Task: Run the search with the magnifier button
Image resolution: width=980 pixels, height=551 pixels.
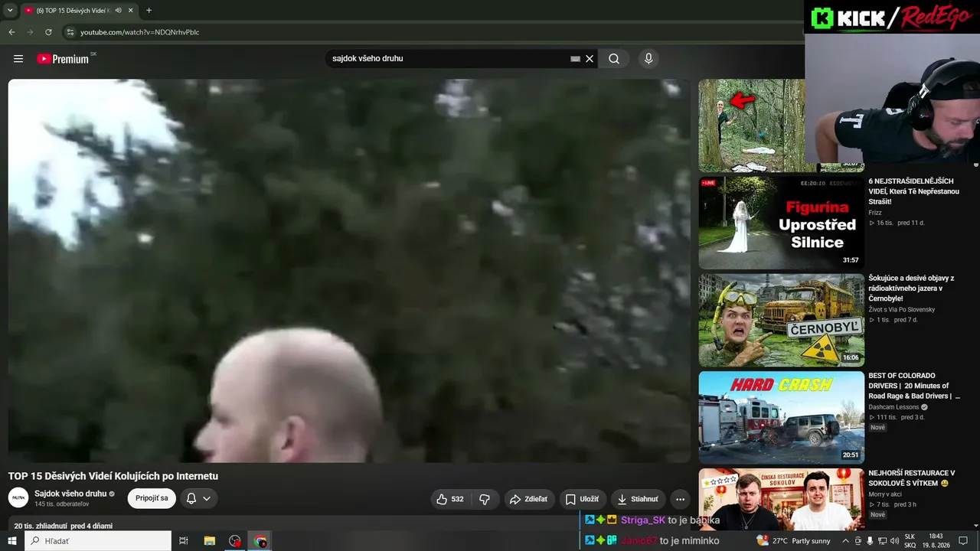Action: point(614,59)
